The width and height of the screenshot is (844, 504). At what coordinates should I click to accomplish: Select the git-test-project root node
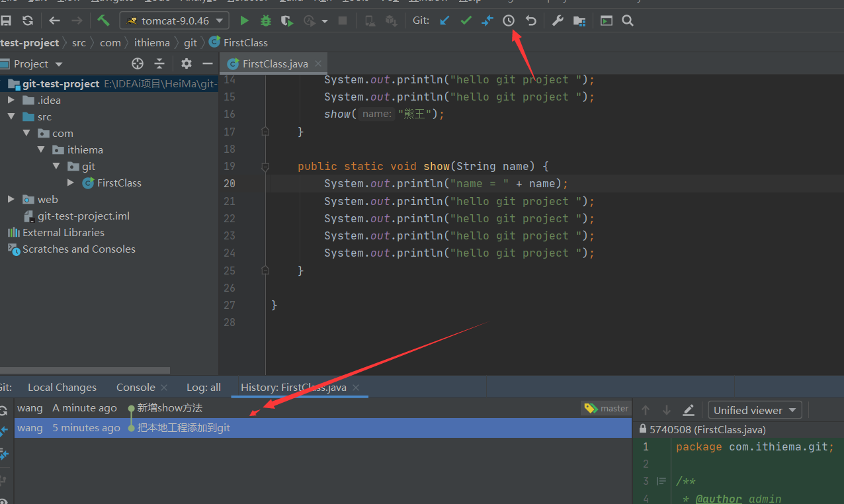pyautogui.click(x=109, y=84)
